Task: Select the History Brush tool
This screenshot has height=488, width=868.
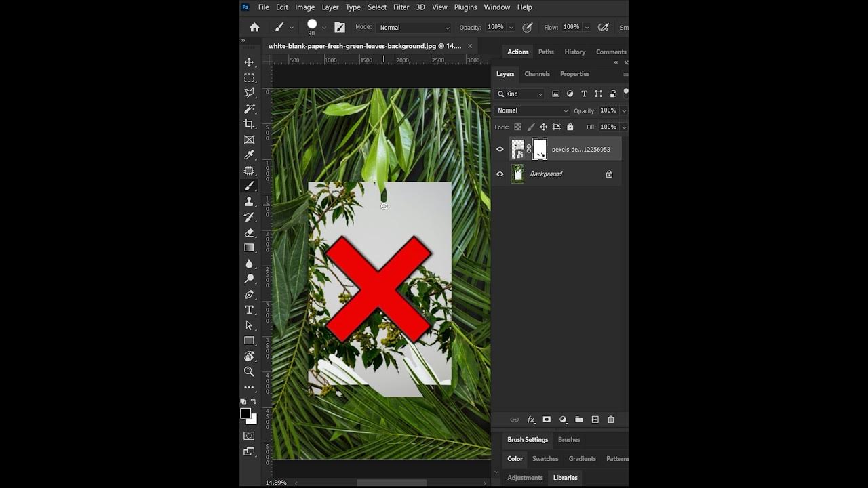Action: 249,217
